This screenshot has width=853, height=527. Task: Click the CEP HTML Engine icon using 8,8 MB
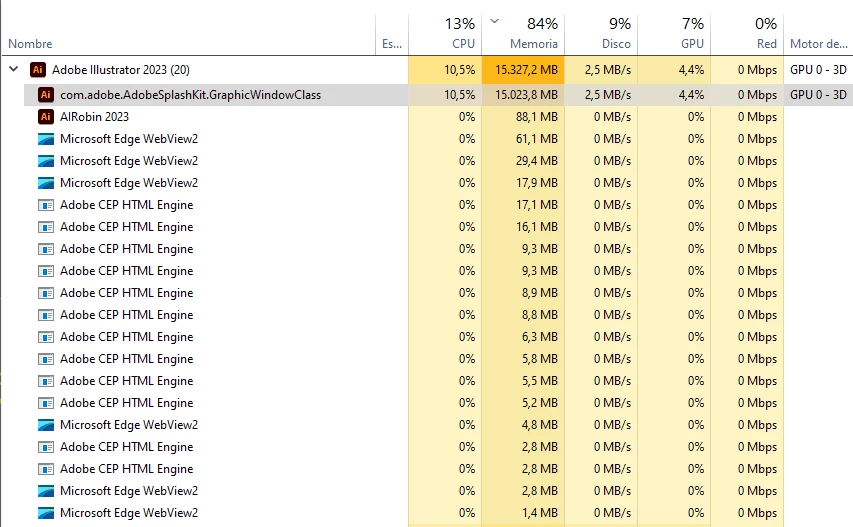[46, 315]
